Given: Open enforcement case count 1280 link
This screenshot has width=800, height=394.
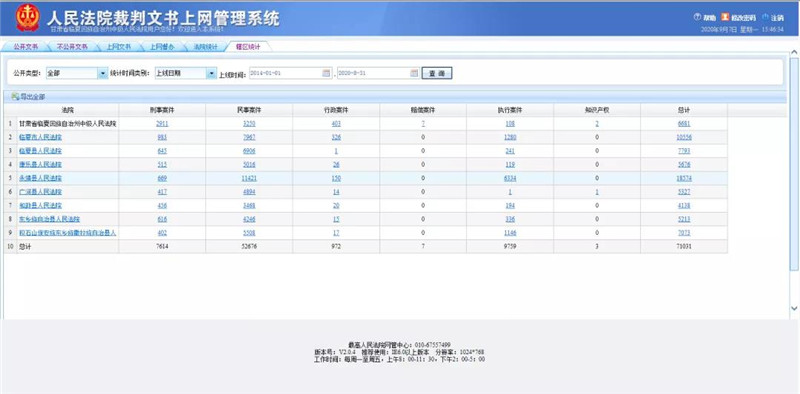Looking at the screenshot, I should coord(510,137).
